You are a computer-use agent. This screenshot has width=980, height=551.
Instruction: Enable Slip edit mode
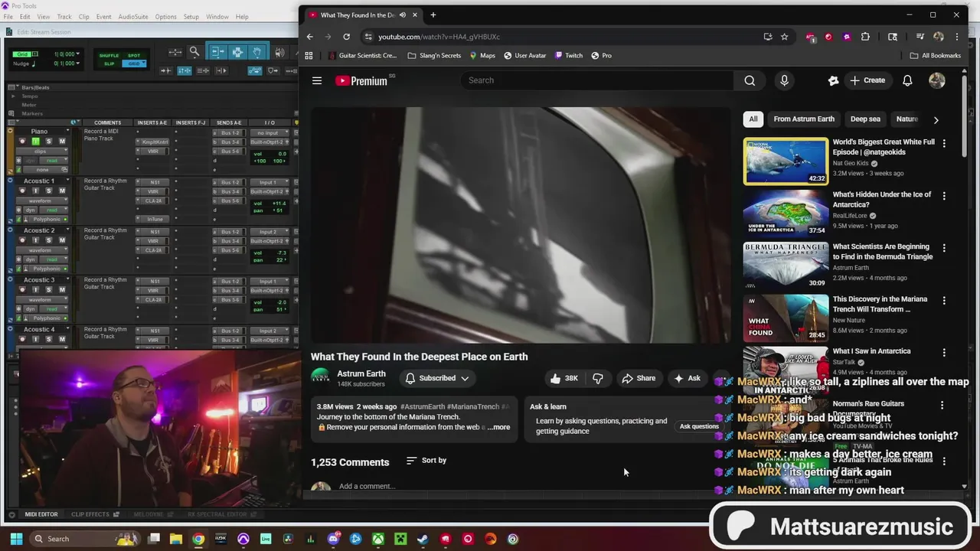(109, 63)
